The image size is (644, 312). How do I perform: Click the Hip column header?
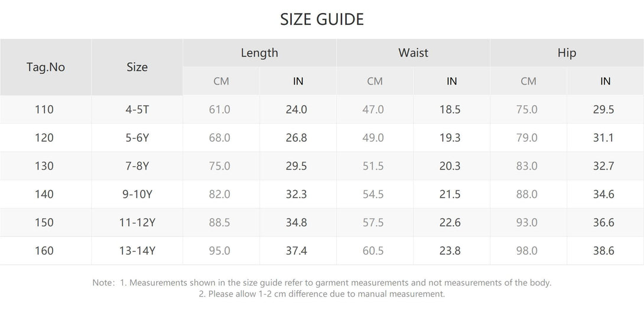coord(567,53)
